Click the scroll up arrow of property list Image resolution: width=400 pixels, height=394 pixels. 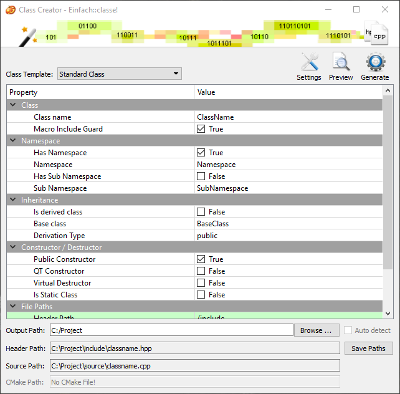387,90
